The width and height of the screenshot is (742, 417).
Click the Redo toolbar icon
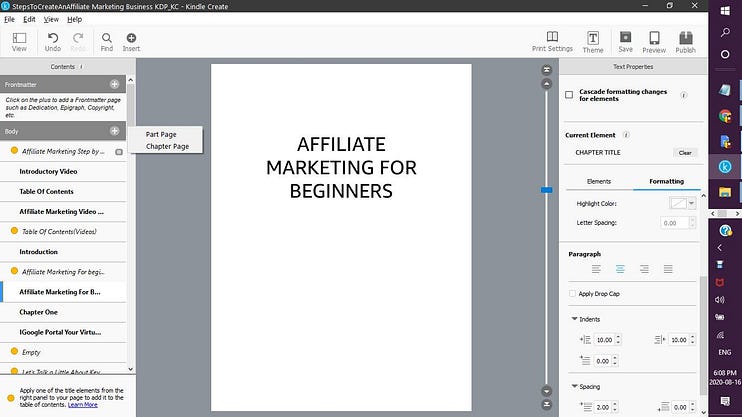click(78, 42)
